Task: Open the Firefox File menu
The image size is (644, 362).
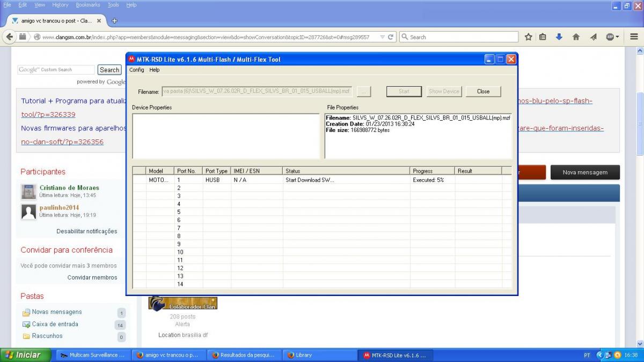Action: point(7,5)
